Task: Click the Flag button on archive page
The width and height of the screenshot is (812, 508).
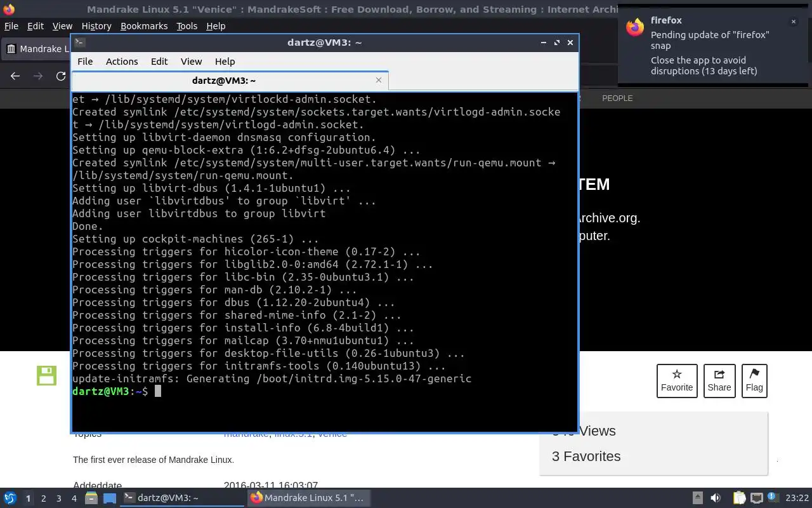Action: 754,381
